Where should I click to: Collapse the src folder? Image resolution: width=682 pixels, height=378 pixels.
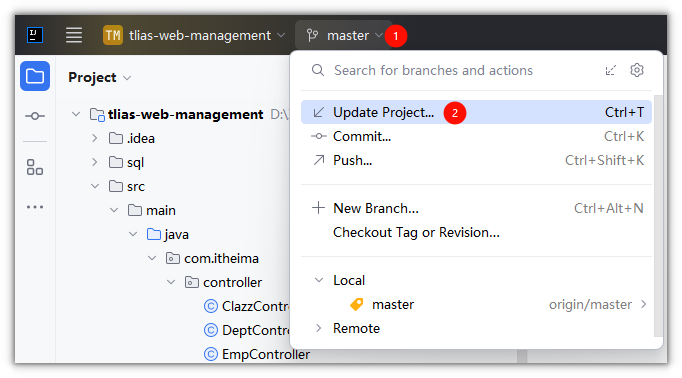tap(95, 186)
